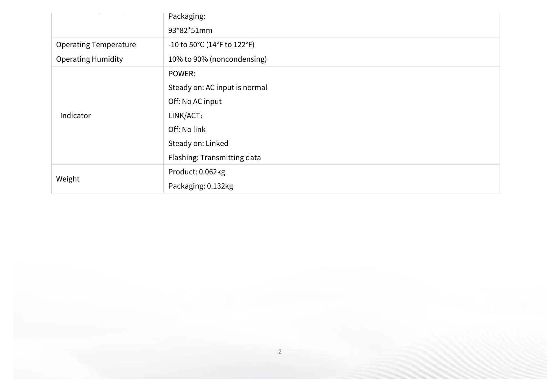Click the 'Packaging:' dimensions label
The height and width of the screenshot is (392, 560).
click(187, 16)
